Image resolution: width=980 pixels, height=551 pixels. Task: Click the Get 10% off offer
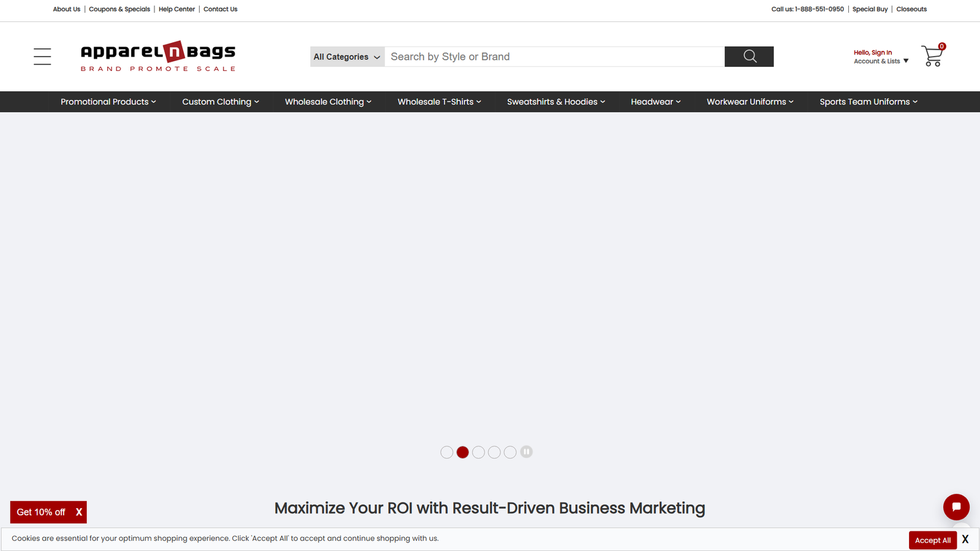coord(41,512)
